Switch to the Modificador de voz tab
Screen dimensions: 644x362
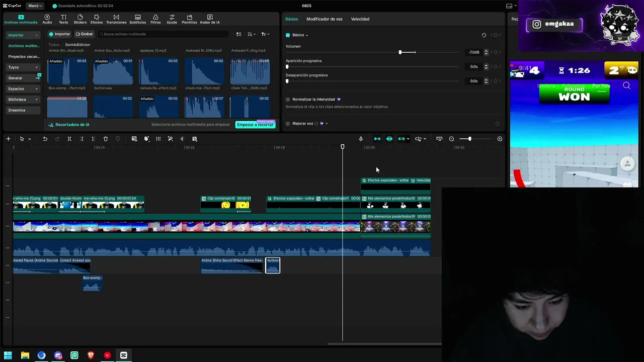(x=325, y=19)
